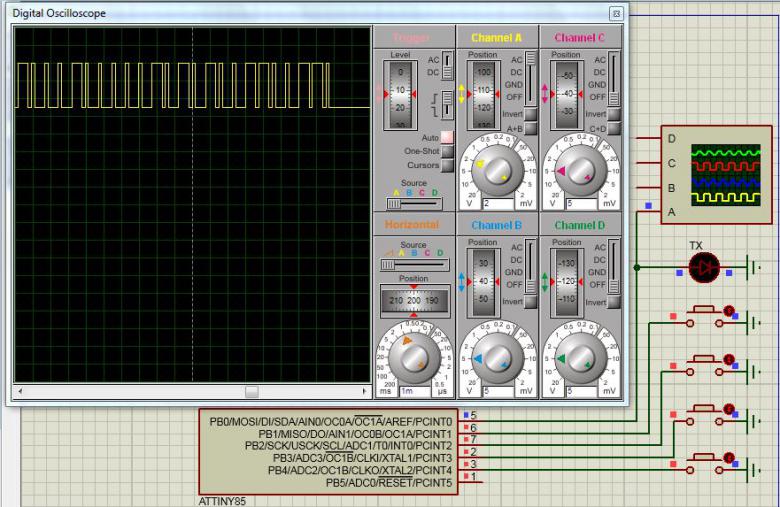Toggle Channel D Invert button
This screenshot has width=780, height=507.
point(614,302)
